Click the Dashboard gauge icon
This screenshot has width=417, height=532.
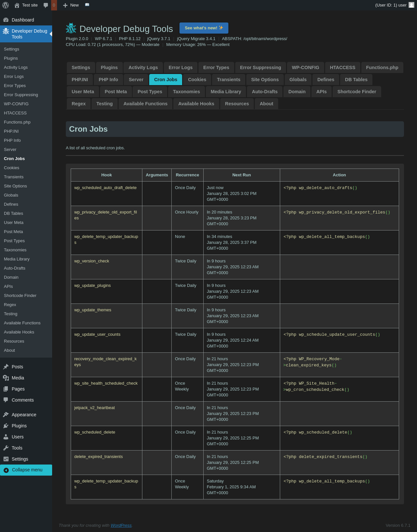click(6, 20)
